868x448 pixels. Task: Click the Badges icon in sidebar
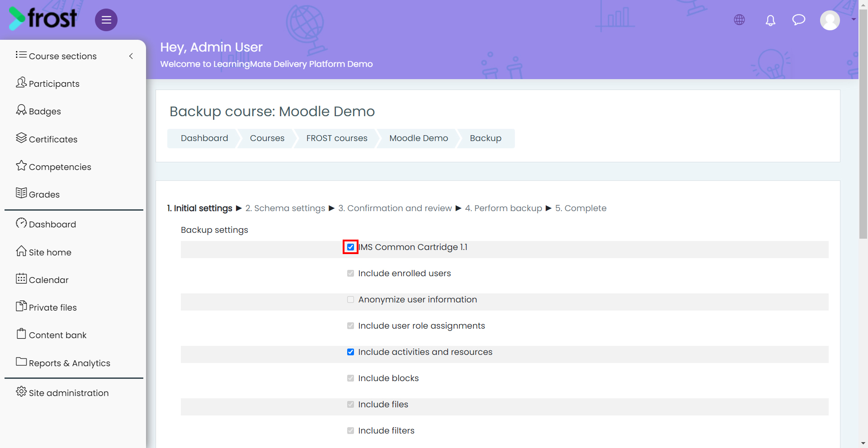21,110
